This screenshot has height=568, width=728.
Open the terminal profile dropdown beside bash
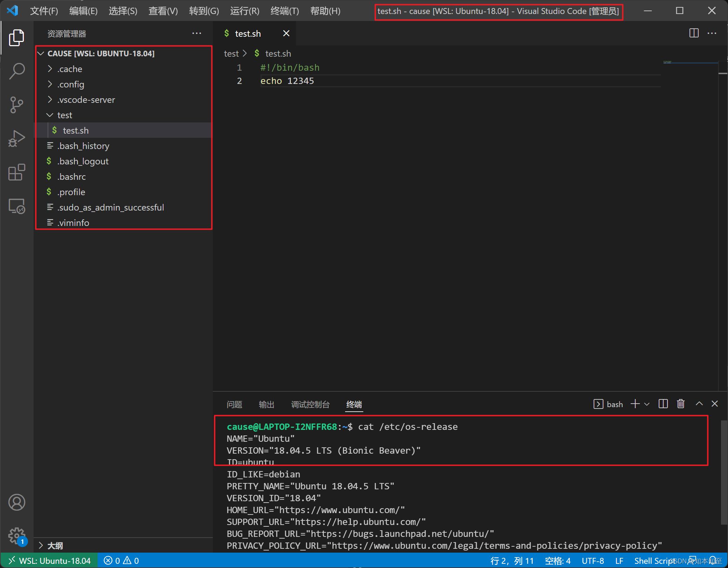click(647, 404)
